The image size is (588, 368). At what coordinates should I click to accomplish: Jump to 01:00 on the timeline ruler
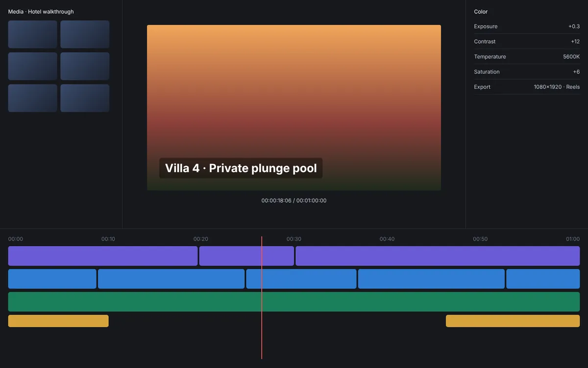573,239
